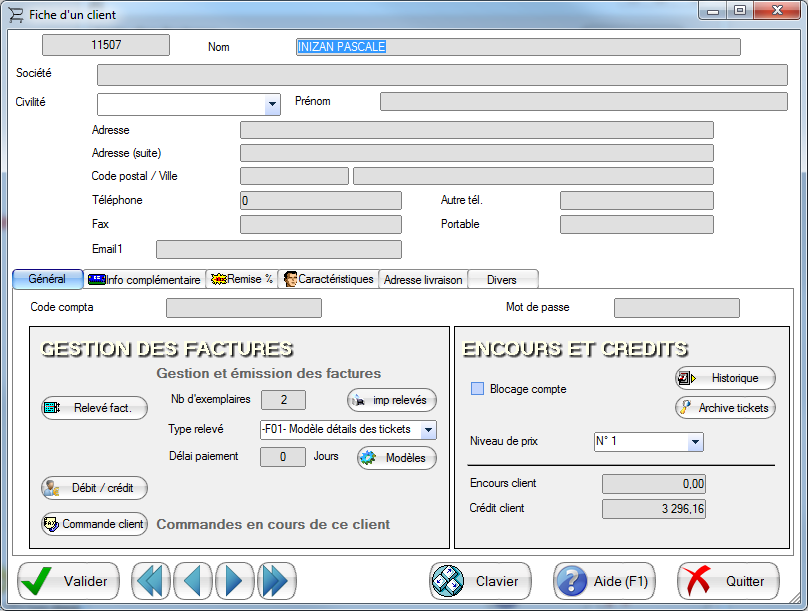Click Quitter to exit the form
This screenshot has width=808, height=611.
[728, 581]
